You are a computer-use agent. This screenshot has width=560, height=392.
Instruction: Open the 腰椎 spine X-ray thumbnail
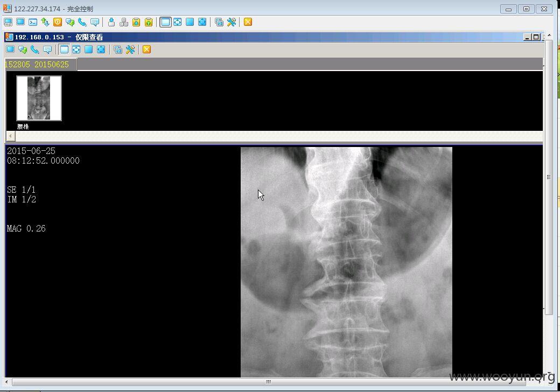(39, 98)
